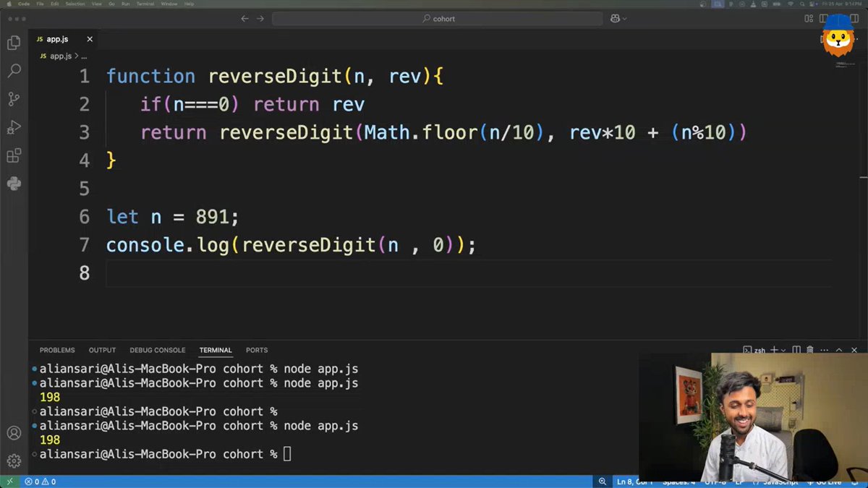Click the last '198' terminal output
Screen dimensions: 868x488
pyautogui.click(x=50, y=440)
